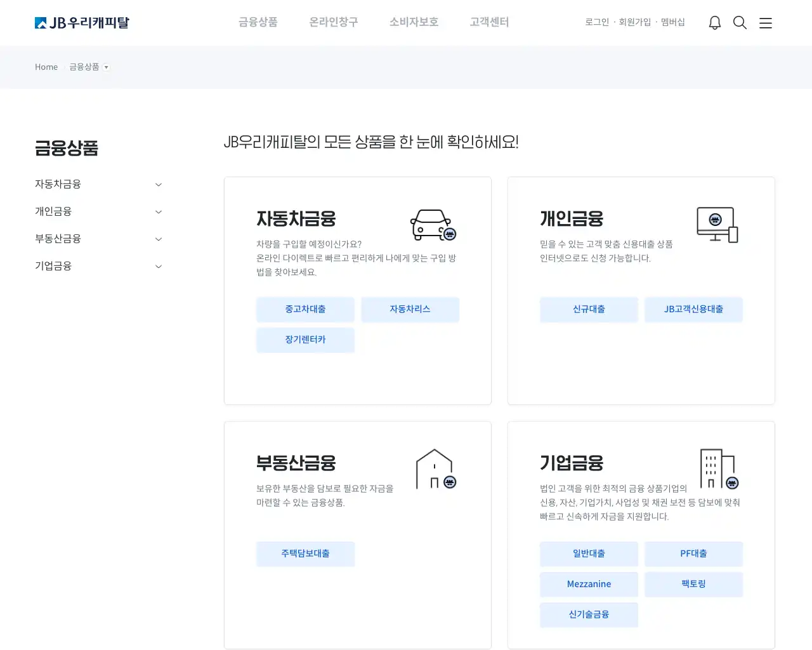
Task: Click the car icon in 자동차금융 card
Action: pos(433,225)
